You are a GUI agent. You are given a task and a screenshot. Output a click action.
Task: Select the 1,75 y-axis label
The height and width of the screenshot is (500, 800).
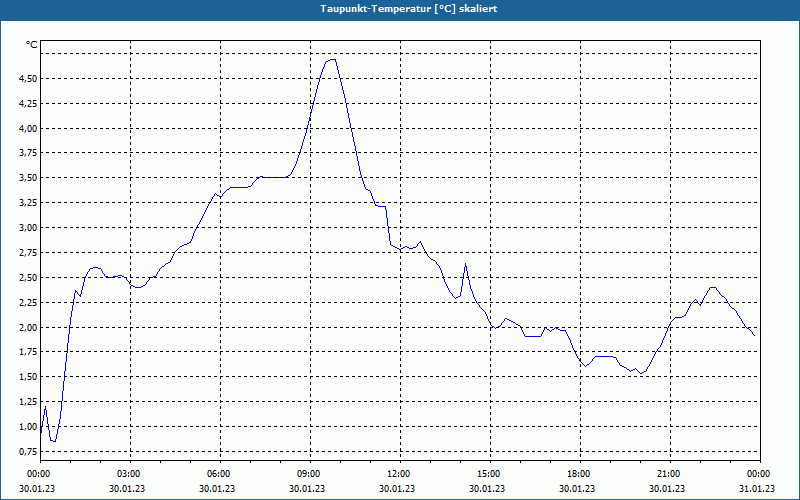[x=29, y=352]
